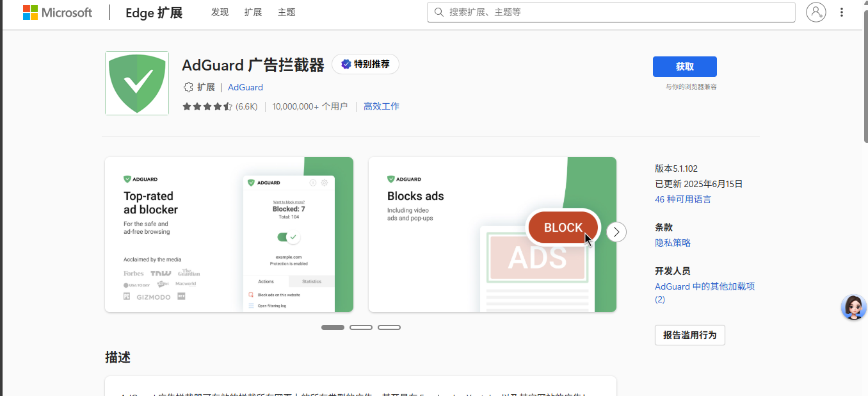Select the second carousel indicator dot
868x396 pixels.
point(361,327)
